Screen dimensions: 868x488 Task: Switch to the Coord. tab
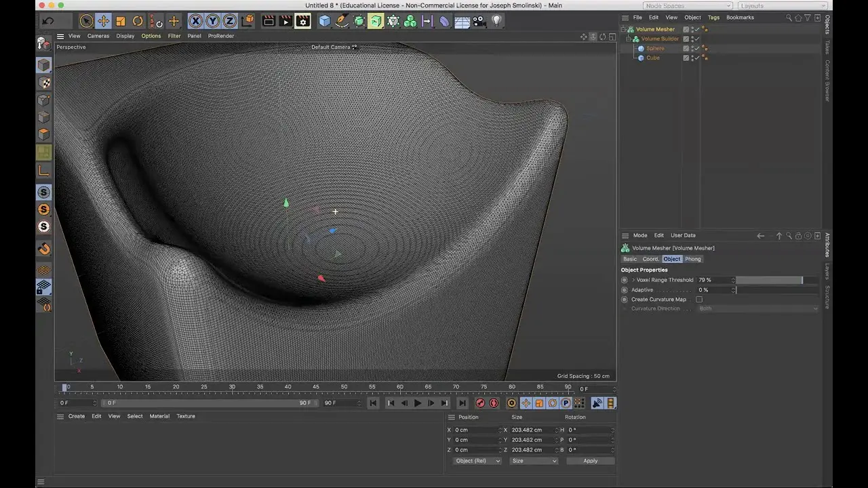coord(651,259)
